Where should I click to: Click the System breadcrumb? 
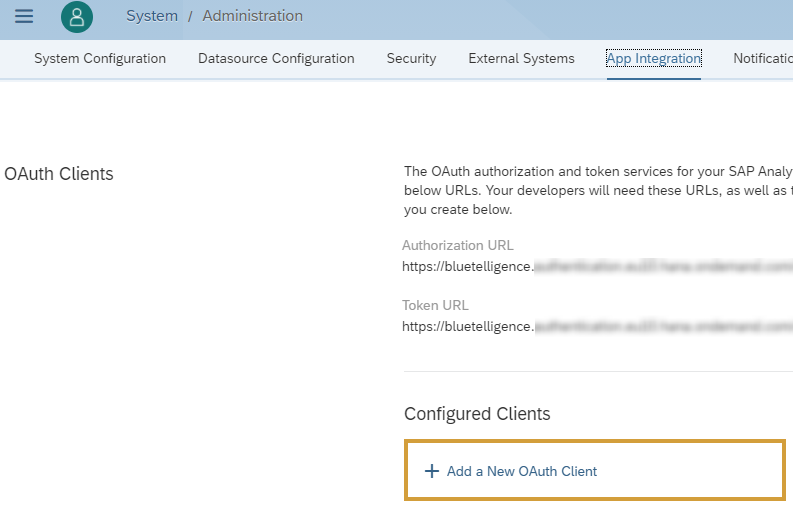[152, 16]
